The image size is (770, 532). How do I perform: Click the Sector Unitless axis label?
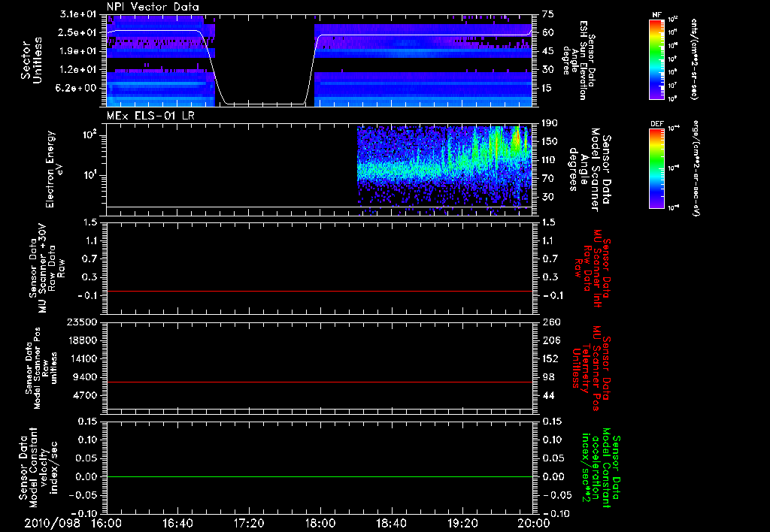(x=31, y=60)
